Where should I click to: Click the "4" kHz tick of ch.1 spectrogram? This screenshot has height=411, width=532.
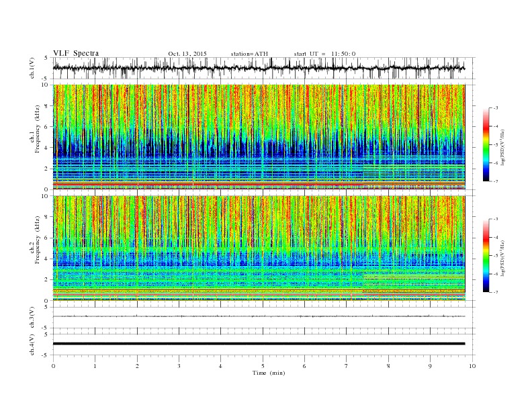(47, 148)
